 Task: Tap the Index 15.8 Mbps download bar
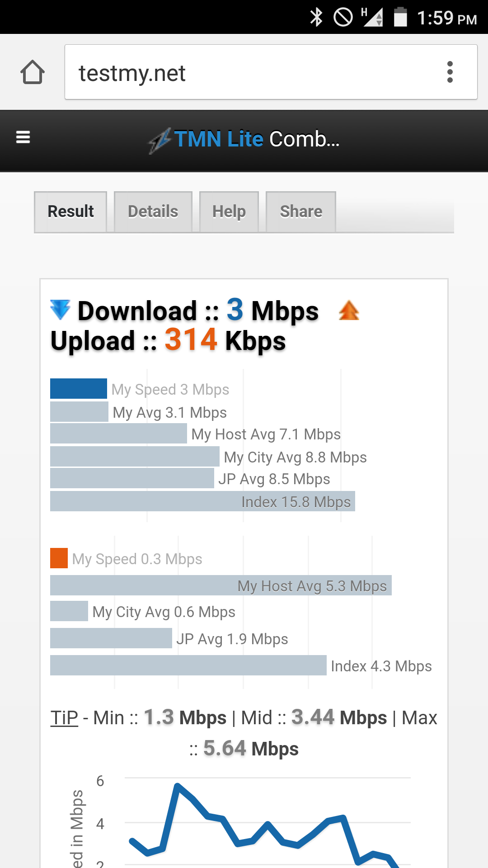coord(202,501)
